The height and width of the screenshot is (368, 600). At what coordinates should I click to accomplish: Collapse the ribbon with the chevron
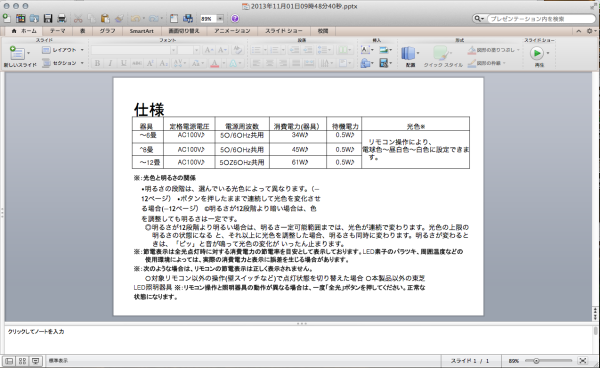579,31
